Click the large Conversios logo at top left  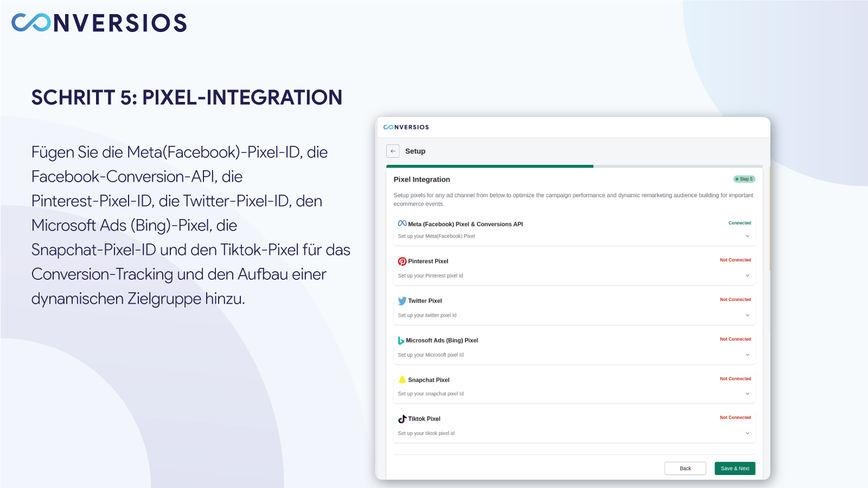click(x=99, y=23)
